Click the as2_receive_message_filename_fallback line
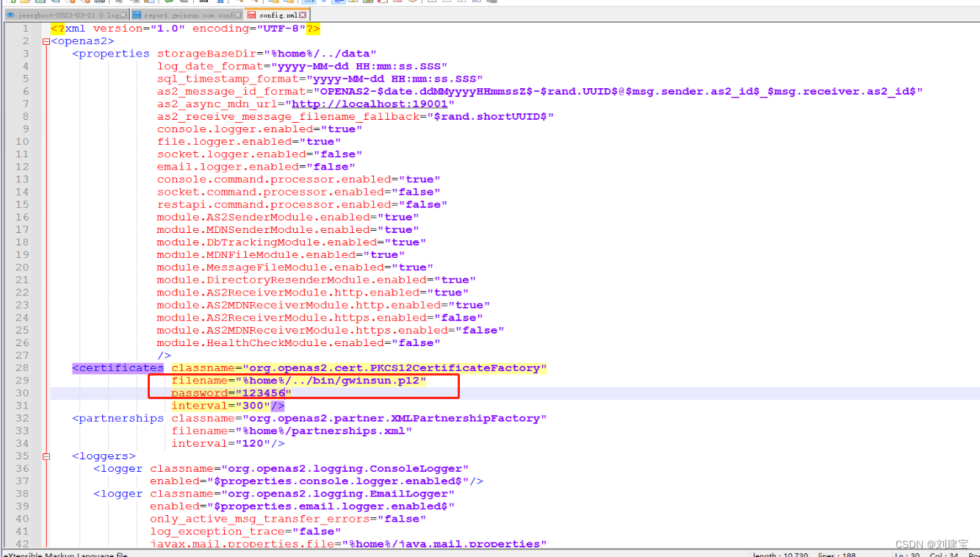The height and width of the screenshot is (557, 980). click(x=355, y=116)
